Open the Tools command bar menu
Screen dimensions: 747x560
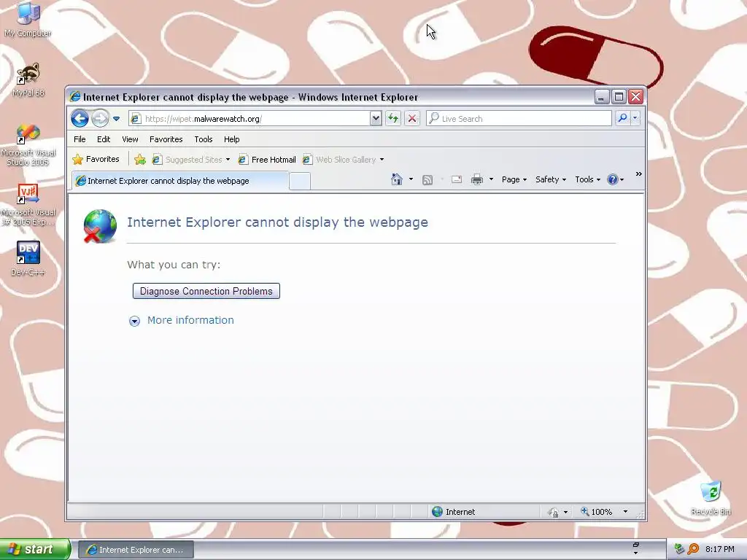pos(587,179)
